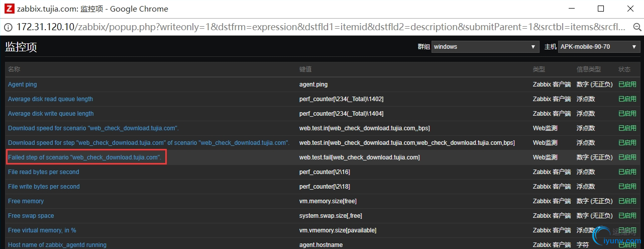Maximize the Chrome popup window
This screenshot has height=249, width=644.
pyautogui.click(x=601, y=9)
